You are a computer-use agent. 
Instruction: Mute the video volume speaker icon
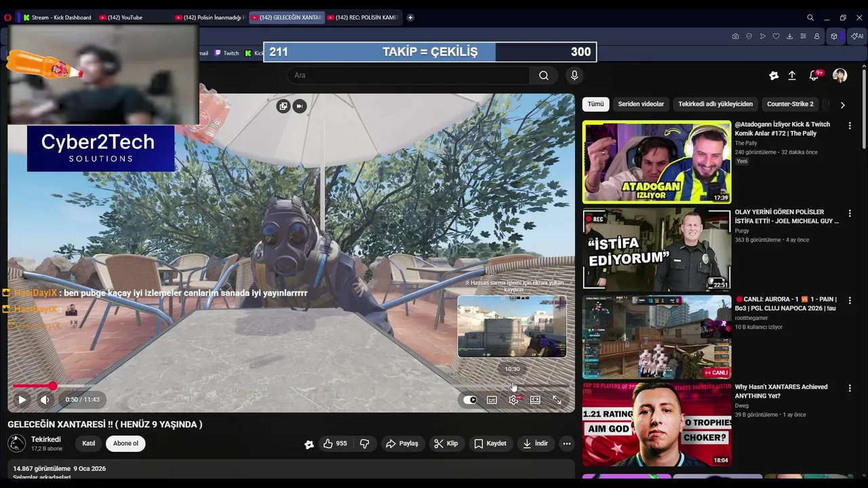(45, 400)
